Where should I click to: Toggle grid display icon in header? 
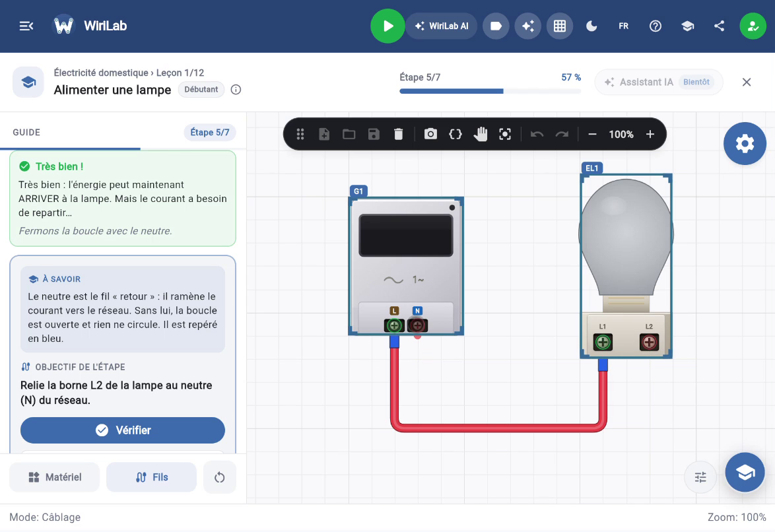560,26
